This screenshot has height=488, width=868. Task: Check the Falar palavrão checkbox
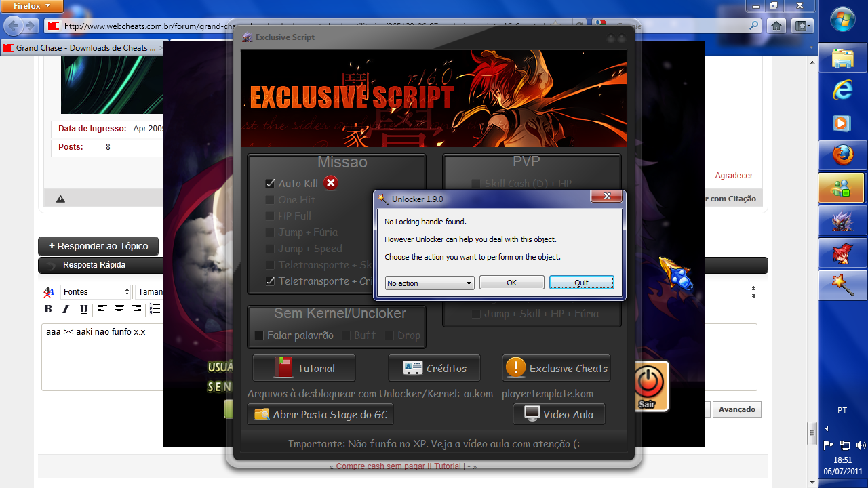[259, 335]
